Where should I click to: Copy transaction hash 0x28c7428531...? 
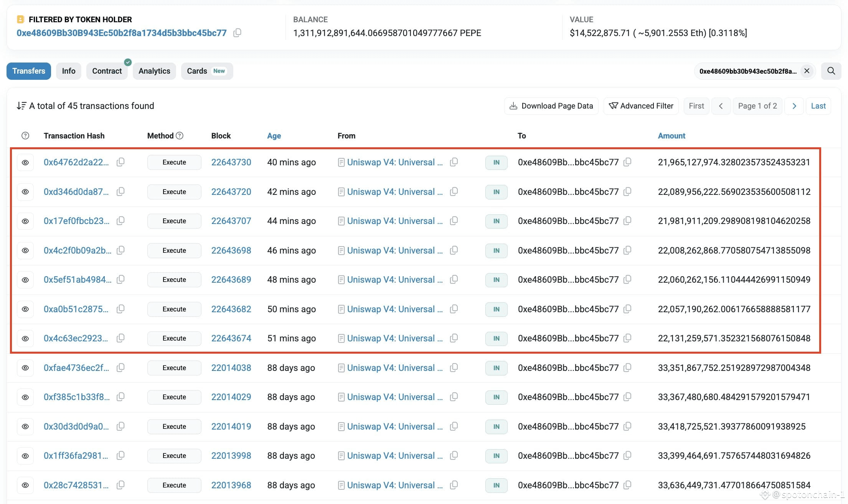tap(120, 485)
